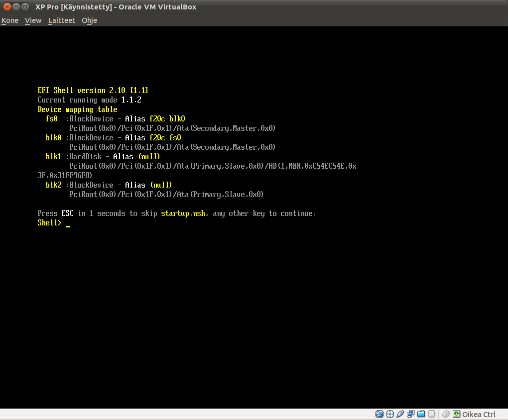Viewport: 508px width, 420px height.
Task: Click the network adapters status icon
Action: 411,414
